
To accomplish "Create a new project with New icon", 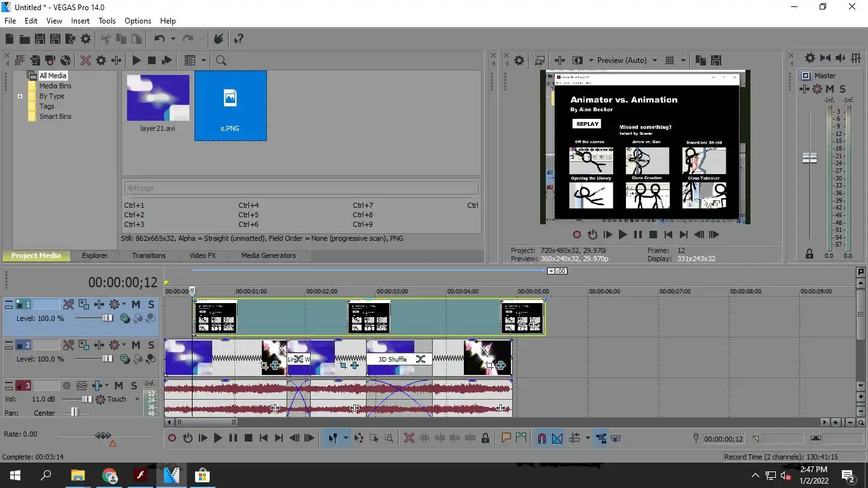I will click(10, 39).
